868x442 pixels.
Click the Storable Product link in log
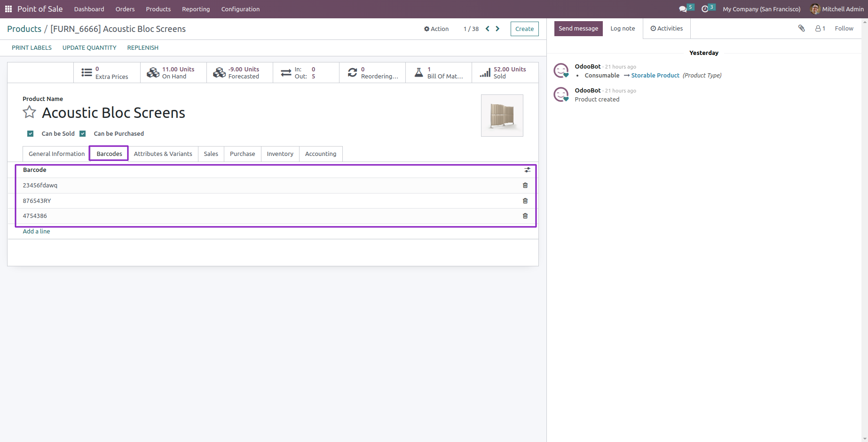pyautogui.click(x=655, y=75)
